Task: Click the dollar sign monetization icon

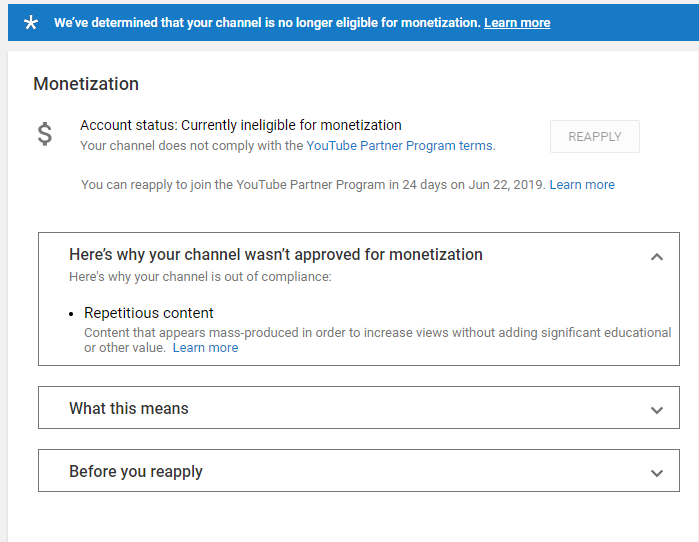Action: pyautogui.click(x=45, y=134)
